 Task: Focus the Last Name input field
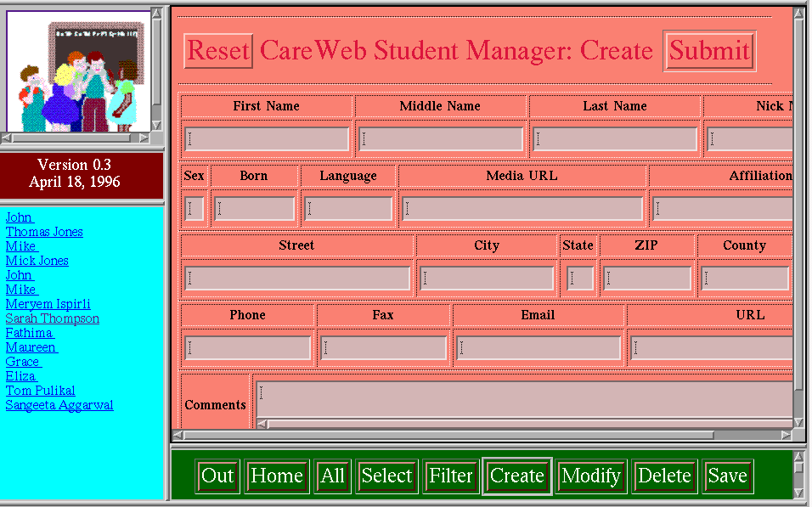(615, 138)
